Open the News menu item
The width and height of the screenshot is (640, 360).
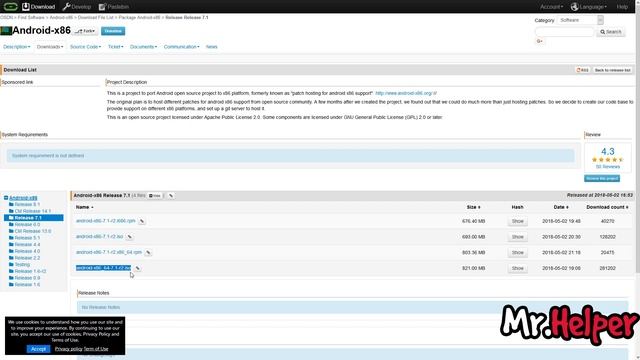211,47
